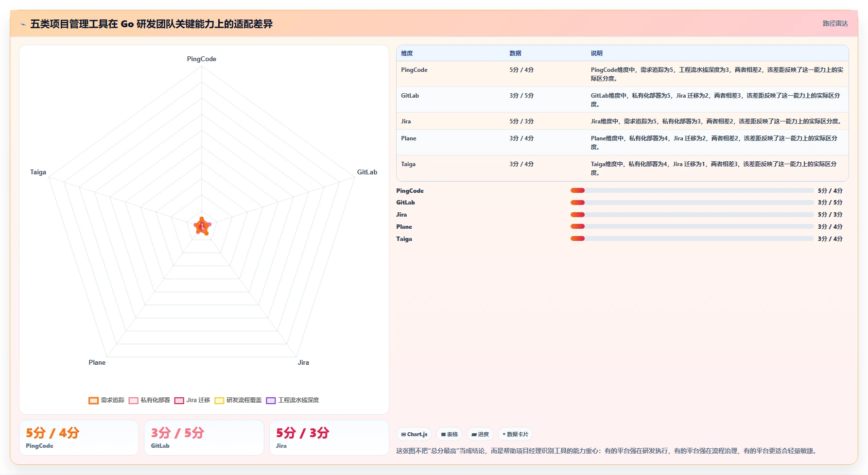868x475 pixels.
Task: Click the 3分 / 4分 value in the Taiga table row
Action: click(521, 164)
